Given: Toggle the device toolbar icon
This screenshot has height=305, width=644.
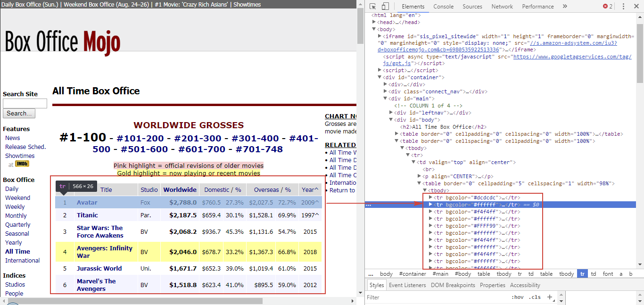Looking at the screenshot, I should point(385,7).
